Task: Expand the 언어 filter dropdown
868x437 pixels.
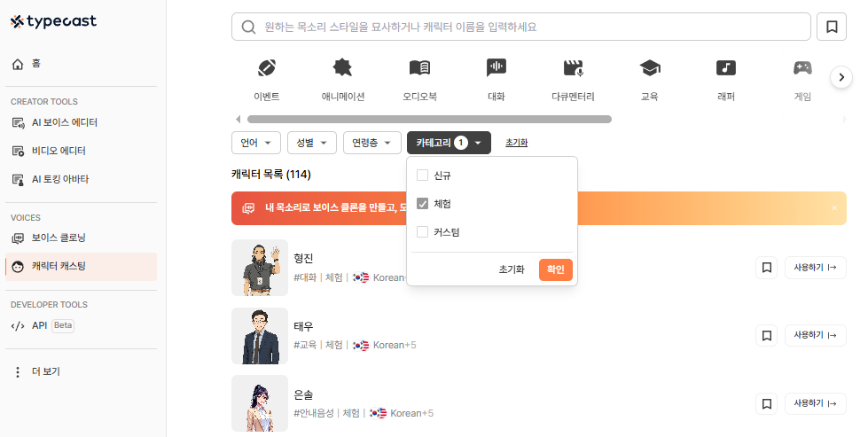Action: (256, 143)
